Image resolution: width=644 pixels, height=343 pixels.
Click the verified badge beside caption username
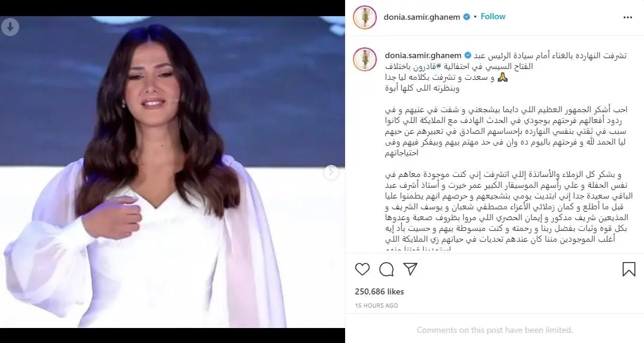[x=468, y=55]
